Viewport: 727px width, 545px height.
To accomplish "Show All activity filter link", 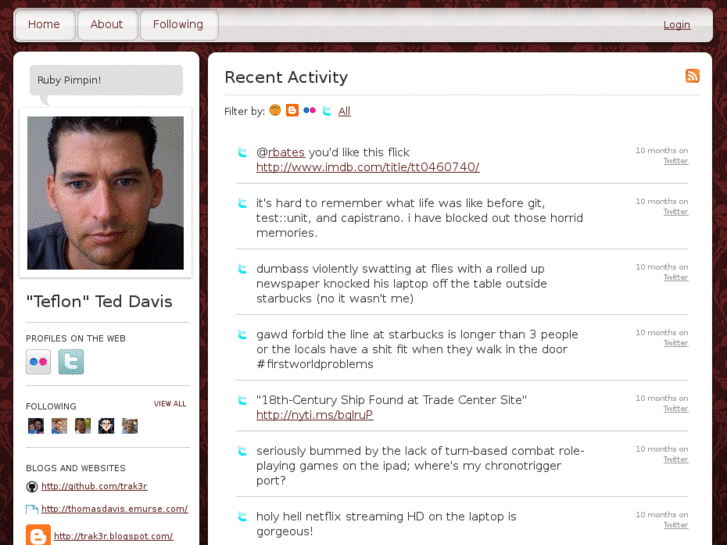I will pyautogui.click(x=344, y=111).
